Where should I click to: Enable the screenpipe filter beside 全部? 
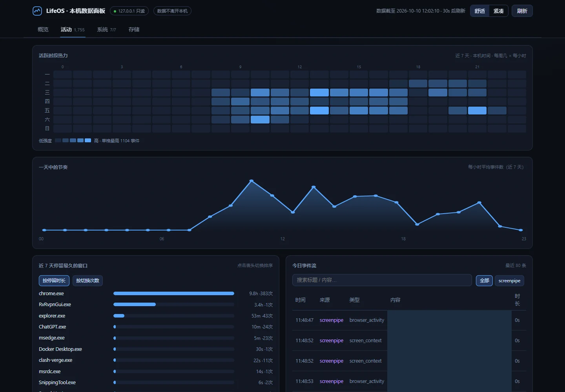tap(509, 281)
